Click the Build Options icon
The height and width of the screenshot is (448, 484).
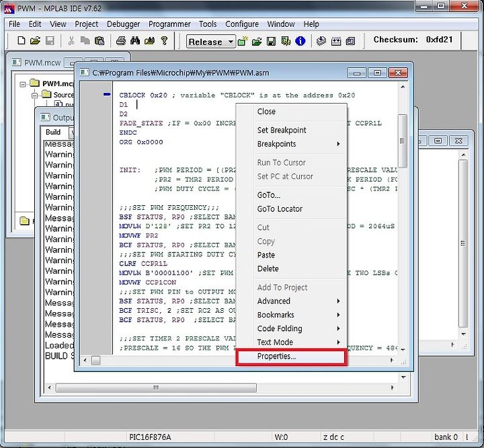tap(286, 41)
